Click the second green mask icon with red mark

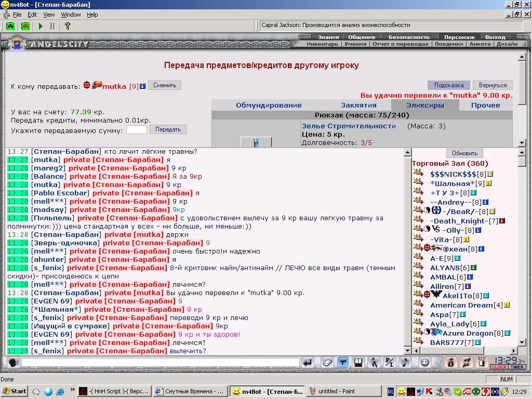[x=25, y=26]
